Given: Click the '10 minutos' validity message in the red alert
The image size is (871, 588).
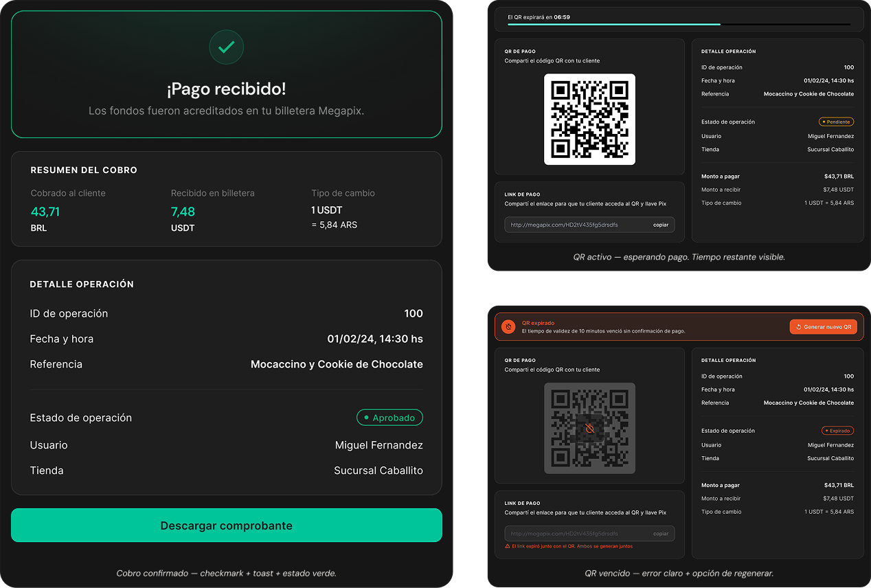Looking at the screenshot, I should (603, 331).
